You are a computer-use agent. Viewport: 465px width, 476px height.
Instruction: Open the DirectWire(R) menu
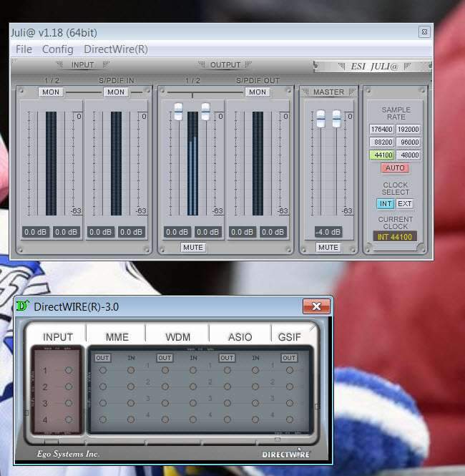click(x=116, y=49)
